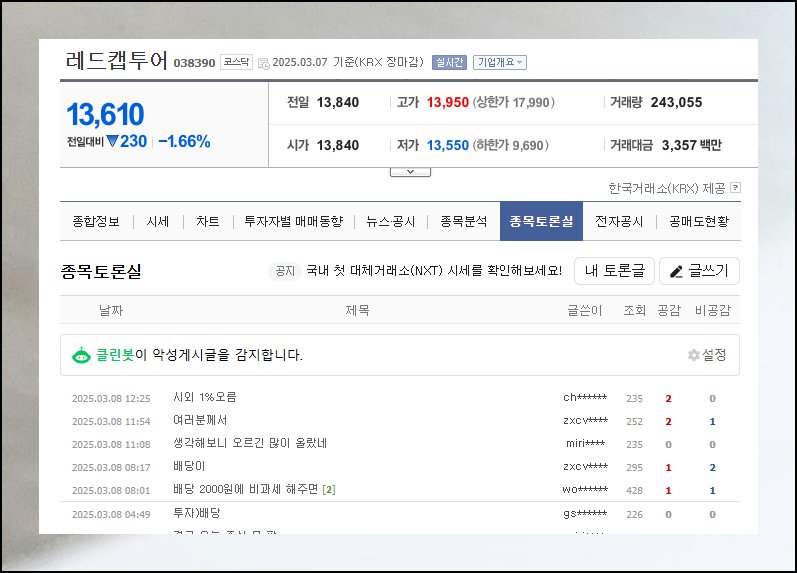This screenshot has width=797, height=573.
Task: Click the KRX help question mark icon
Action: pyautogui.click(x=735, y=188)
